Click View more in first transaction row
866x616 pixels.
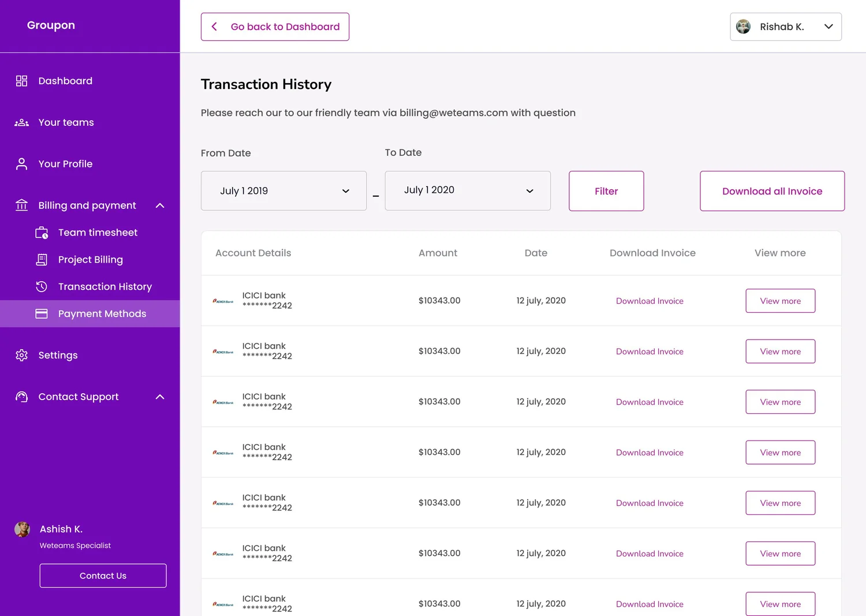click(x=780, y=301)
